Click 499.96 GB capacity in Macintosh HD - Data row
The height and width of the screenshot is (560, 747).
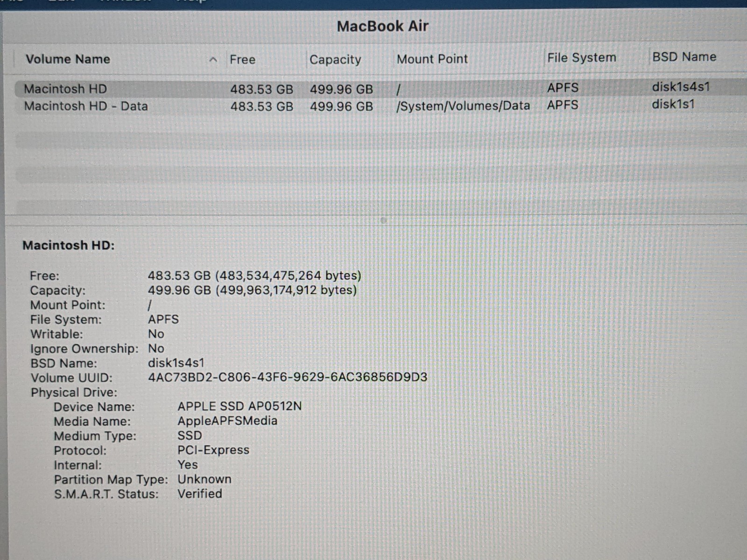point(341,106)
